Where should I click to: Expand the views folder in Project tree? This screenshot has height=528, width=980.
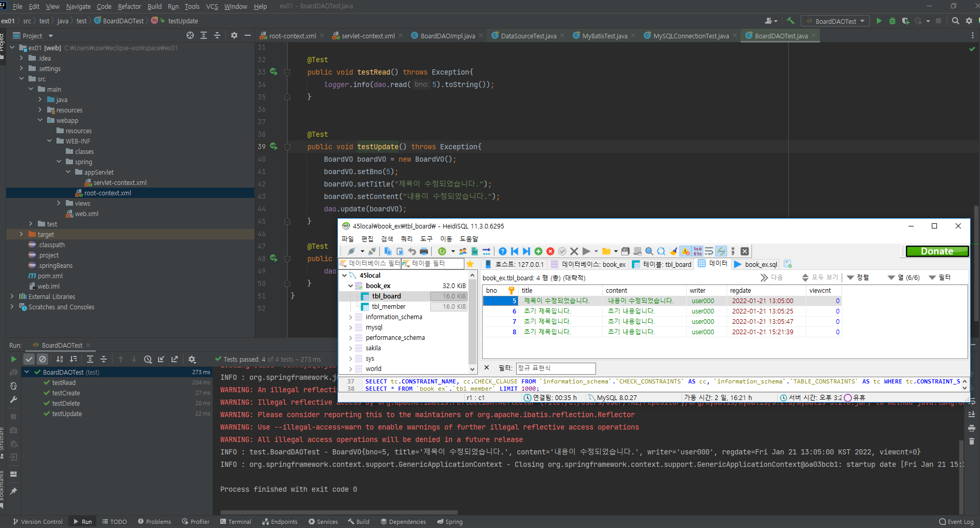(59, 203)
